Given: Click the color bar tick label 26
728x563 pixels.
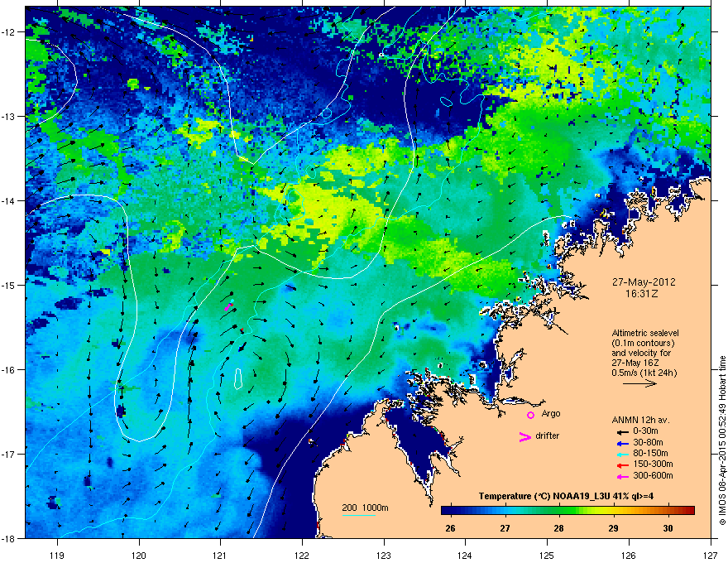Looking at the screenshot, I should point(450,528).
